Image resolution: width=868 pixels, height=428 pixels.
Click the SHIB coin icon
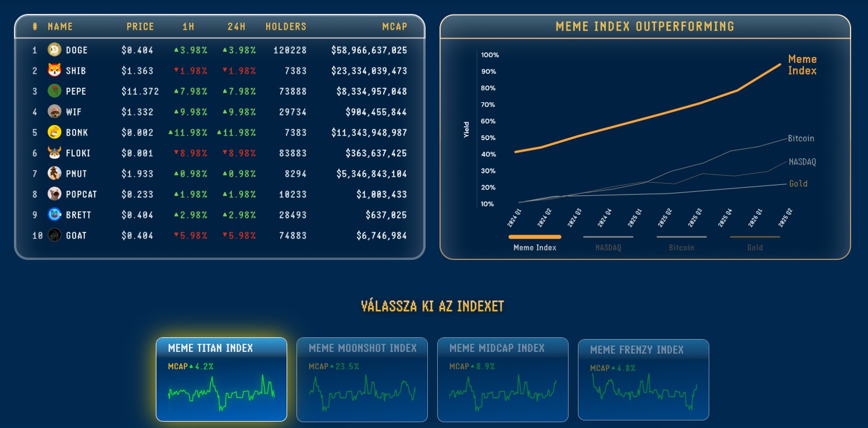click(54, 70)
